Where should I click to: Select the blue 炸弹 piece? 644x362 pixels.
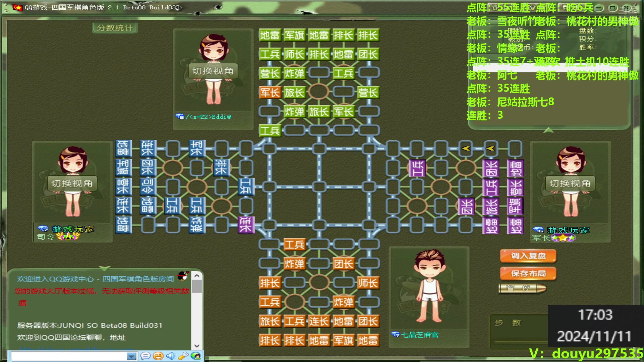(x=197, y=225)
